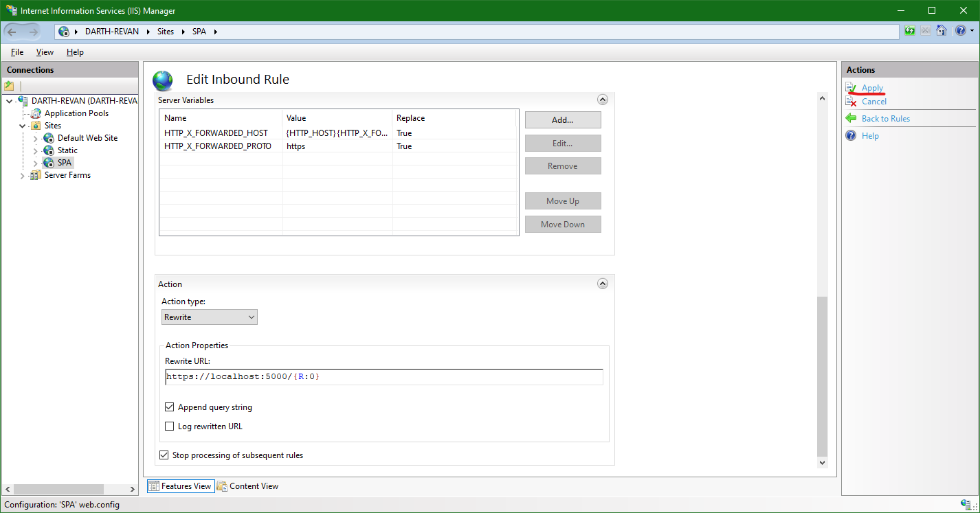Image resolution: width=980 pixels, height=513 pixels.
Task: Toggle the Append query string checkbox
Action: pos(169,407)
